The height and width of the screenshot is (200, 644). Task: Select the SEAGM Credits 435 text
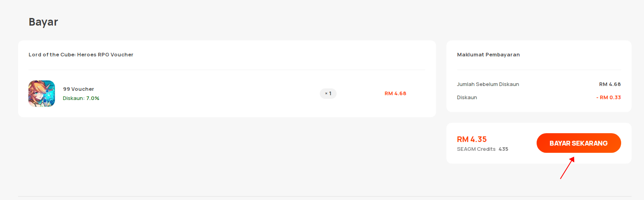point(482,149)
